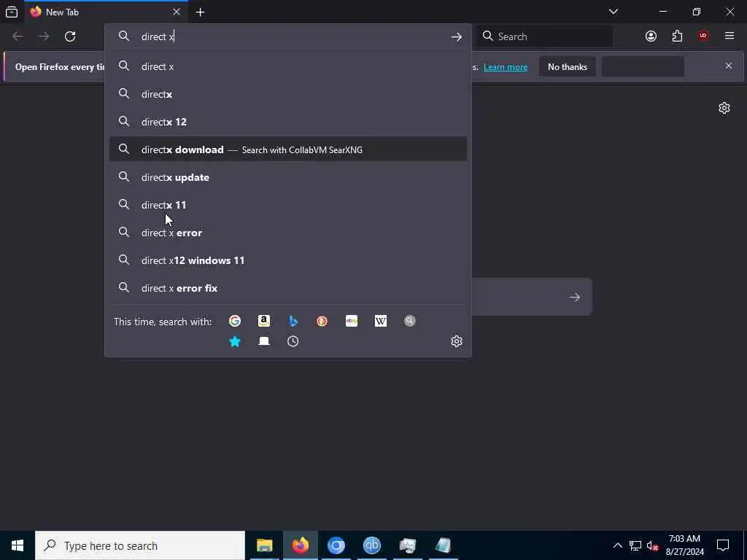Image resolution: width=747 pixels, height=560 pixels.
Task: Open the Firefox View icon
Action: (x=12, y=12)
